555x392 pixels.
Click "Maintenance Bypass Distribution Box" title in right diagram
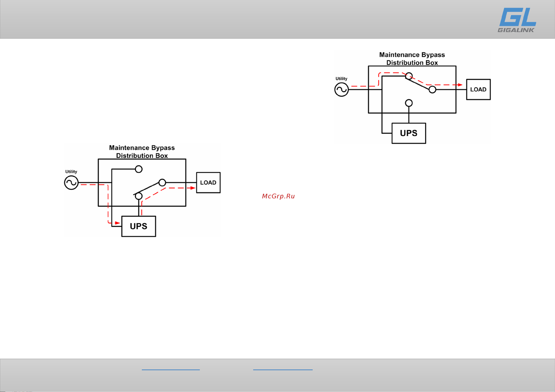(412, 58)
